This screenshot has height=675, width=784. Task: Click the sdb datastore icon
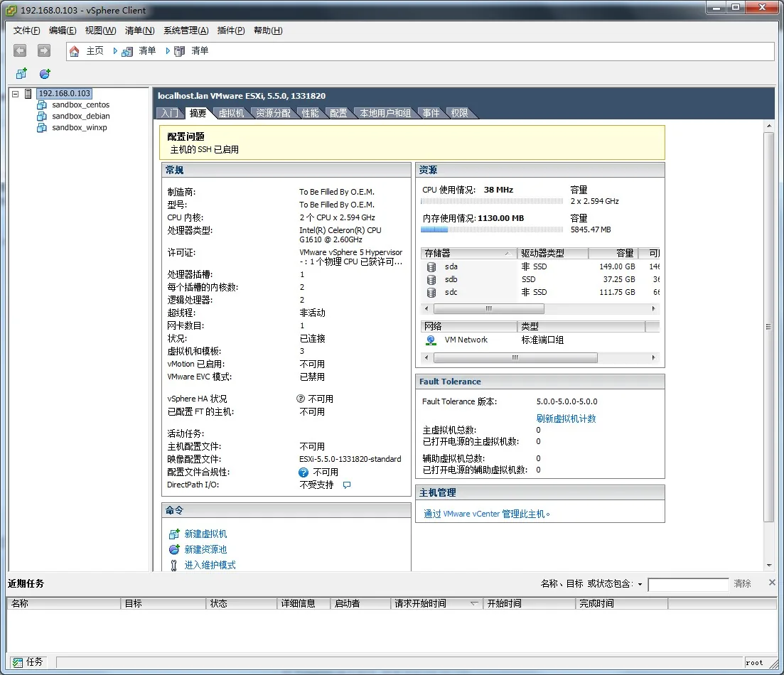tap(431, 279)
